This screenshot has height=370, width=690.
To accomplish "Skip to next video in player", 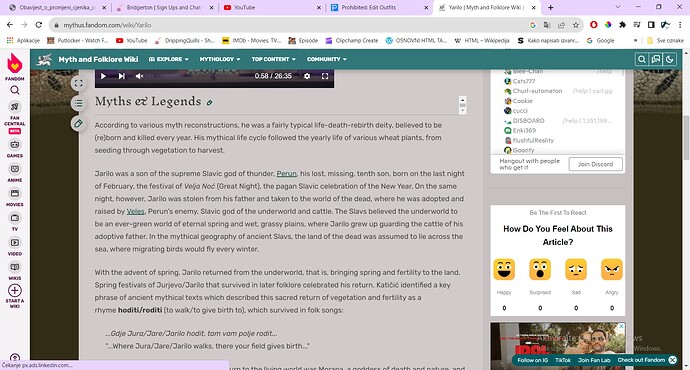I will click(121, 76).
